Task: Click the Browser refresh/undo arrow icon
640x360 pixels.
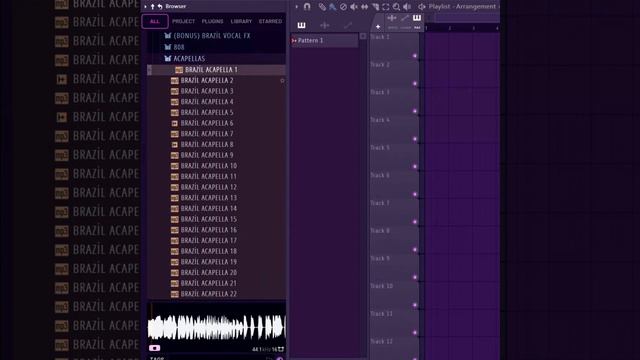Action: pos(160,7)
